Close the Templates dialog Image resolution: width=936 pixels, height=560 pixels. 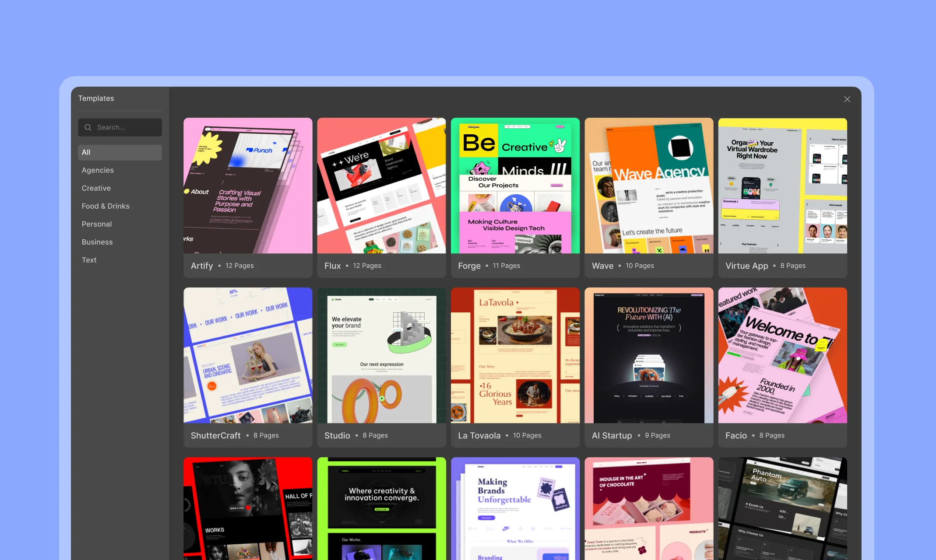(847, 99)
